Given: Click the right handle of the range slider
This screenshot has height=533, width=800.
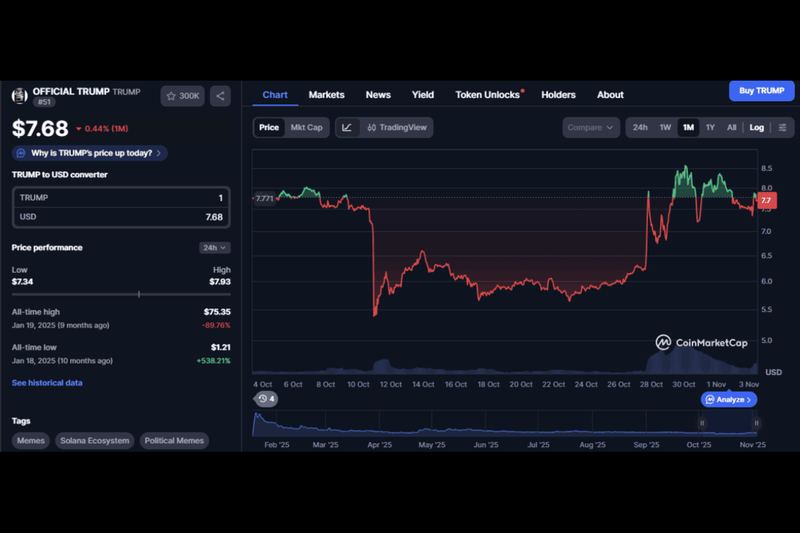Looking at the screenshot, I should click(x=757, y=423).
